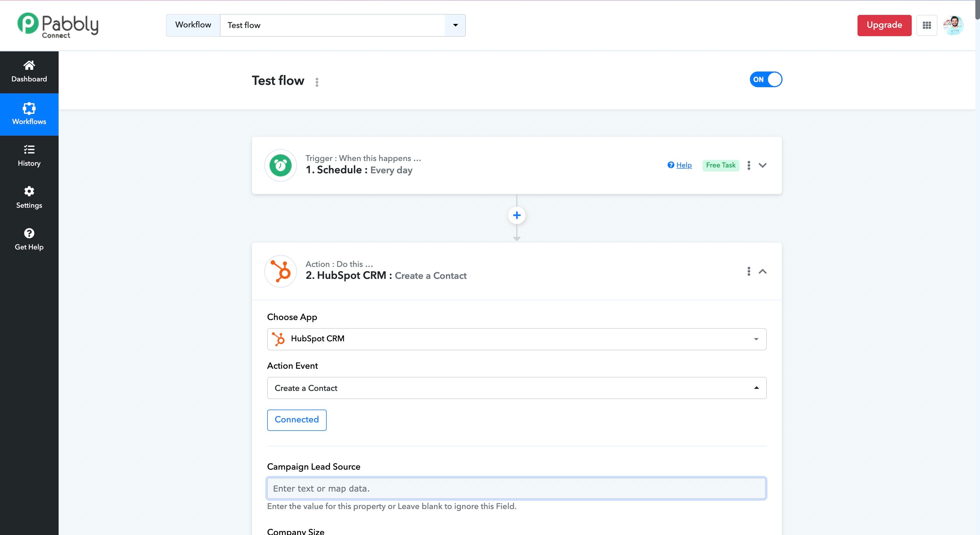Image resolution: width=980 pixels, height=535 pixels.
Task: Open Settings in the sidebar
Action: 29,198
